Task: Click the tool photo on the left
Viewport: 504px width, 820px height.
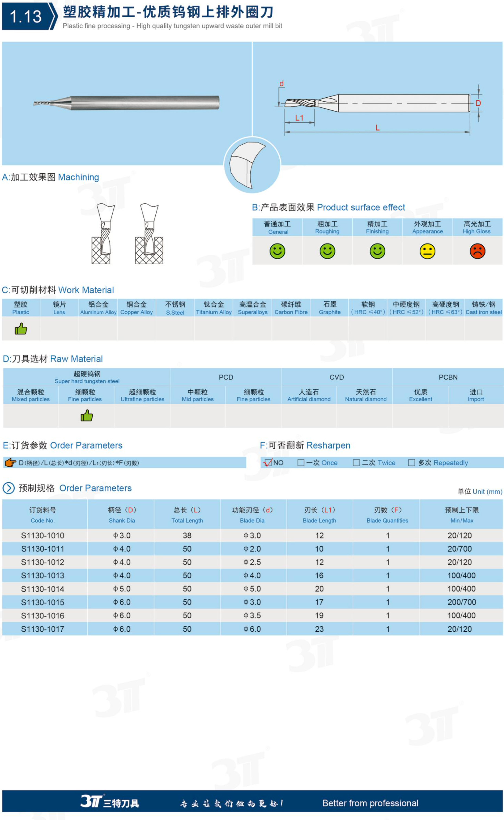Action: click(x=127, y=103)
